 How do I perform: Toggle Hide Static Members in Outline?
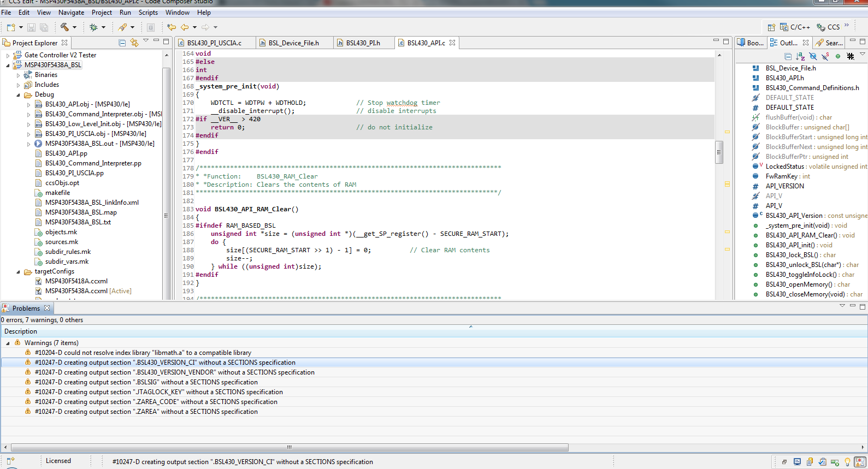click(x=825, y=56)
